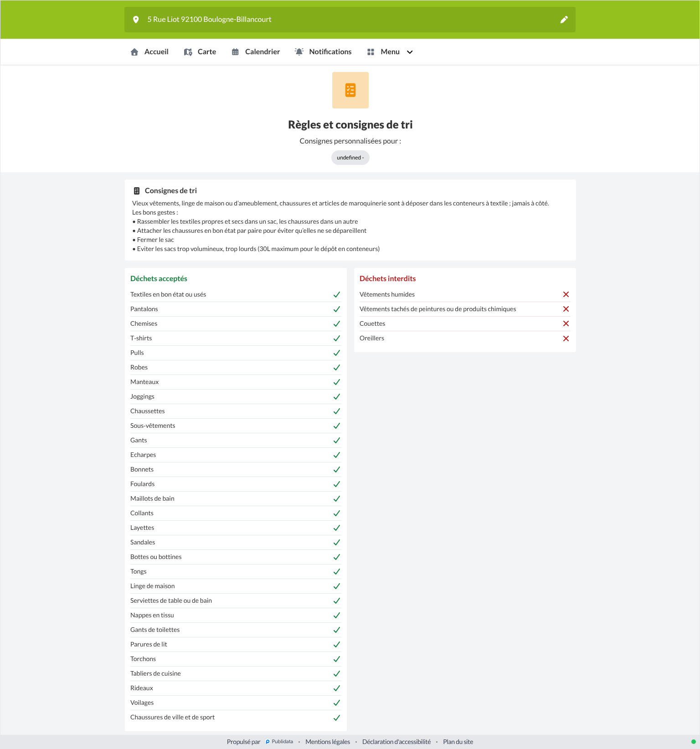Click the Publidata logo in footer
700x749 pixels.
pyautogui.click(x=279, y=742)
